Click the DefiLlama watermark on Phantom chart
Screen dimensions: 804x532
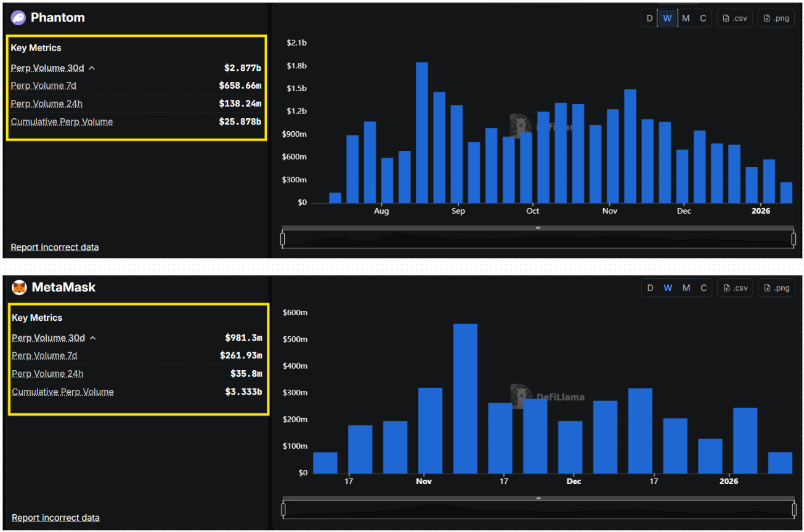coord(542,127)
